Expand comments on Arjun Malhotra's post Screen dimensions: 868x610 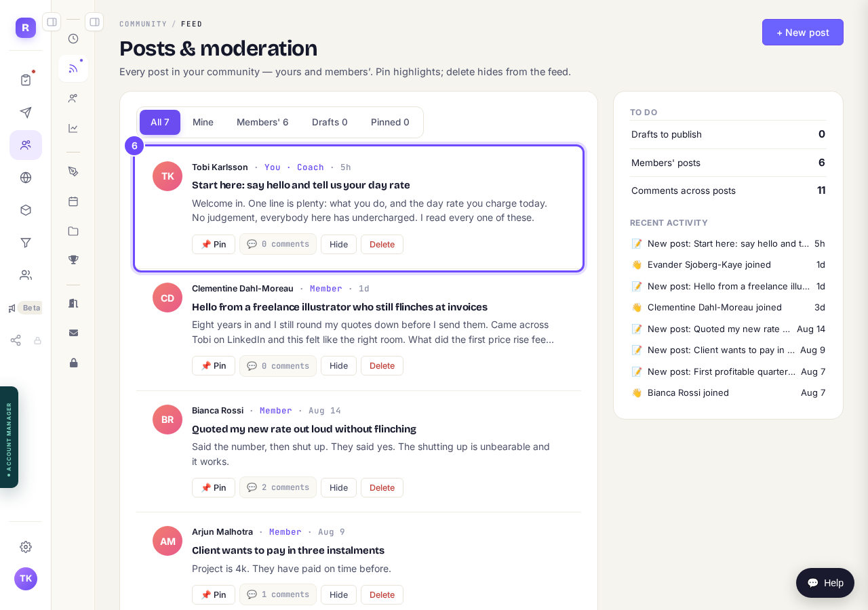pos(278,594)
